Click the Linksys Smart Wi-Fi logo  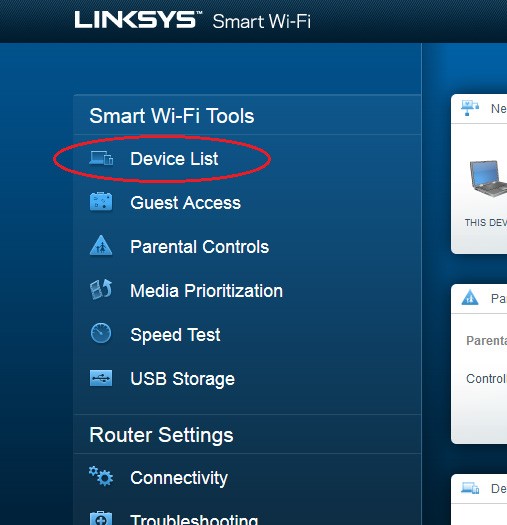[193, 20]
